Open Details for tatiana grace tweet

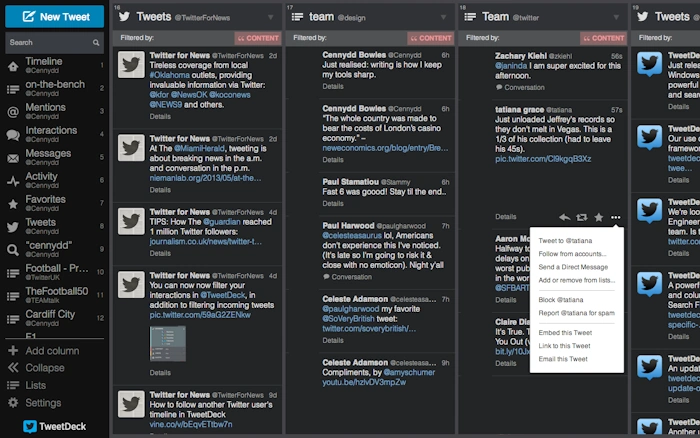[x=505, y=217]
